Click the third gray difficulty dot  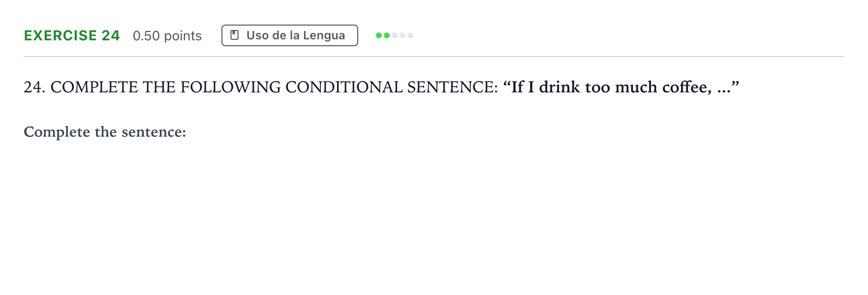point(395,35)
